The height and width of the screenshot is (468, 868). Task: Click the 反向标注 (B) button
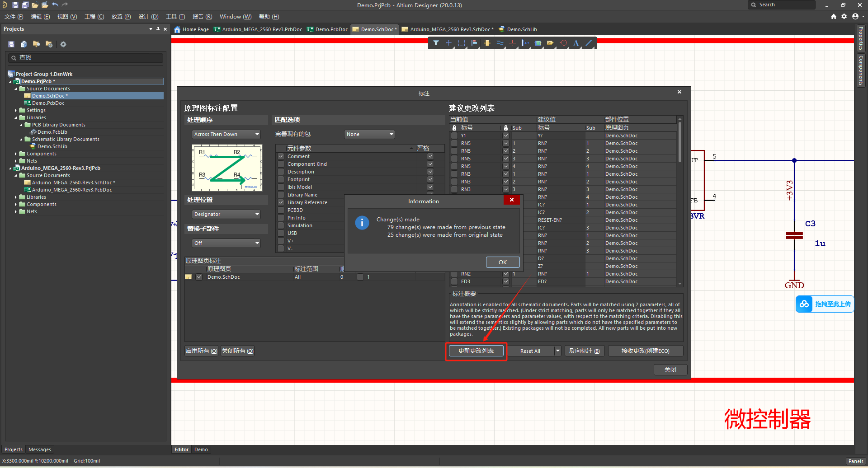(584, 351)
